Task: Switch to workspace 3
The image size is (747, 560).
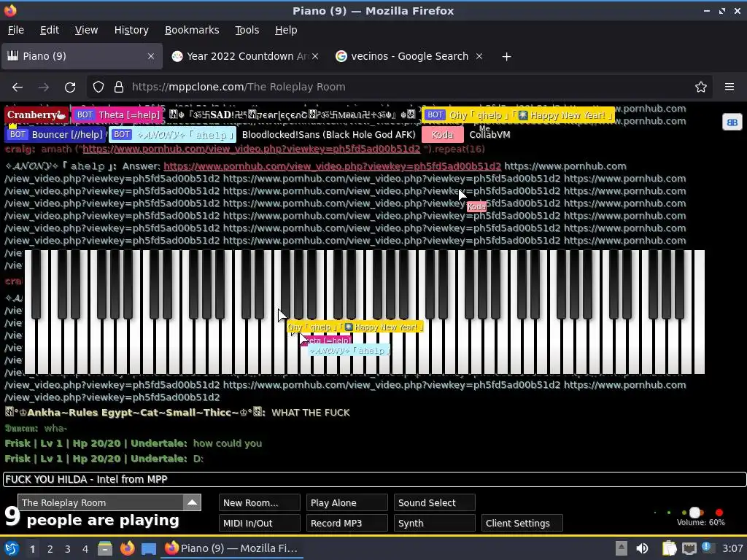Action: click(68, 549)
